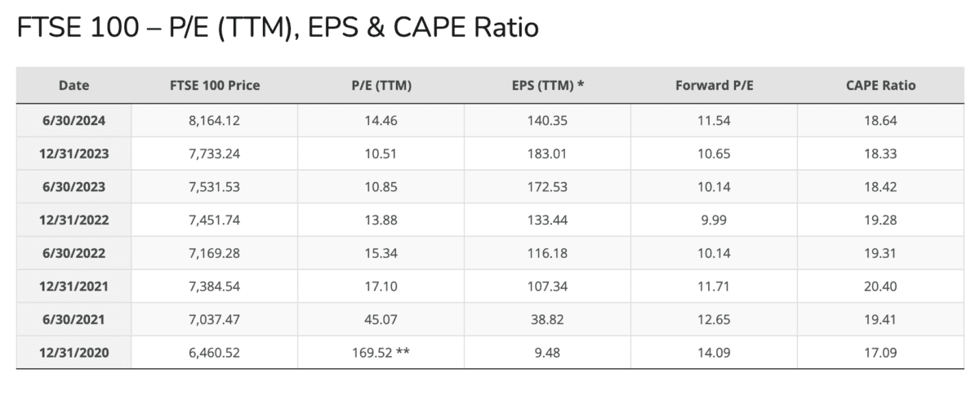Click the EPS value 183.01
The image size is (980, 396).
click(547, 154)
